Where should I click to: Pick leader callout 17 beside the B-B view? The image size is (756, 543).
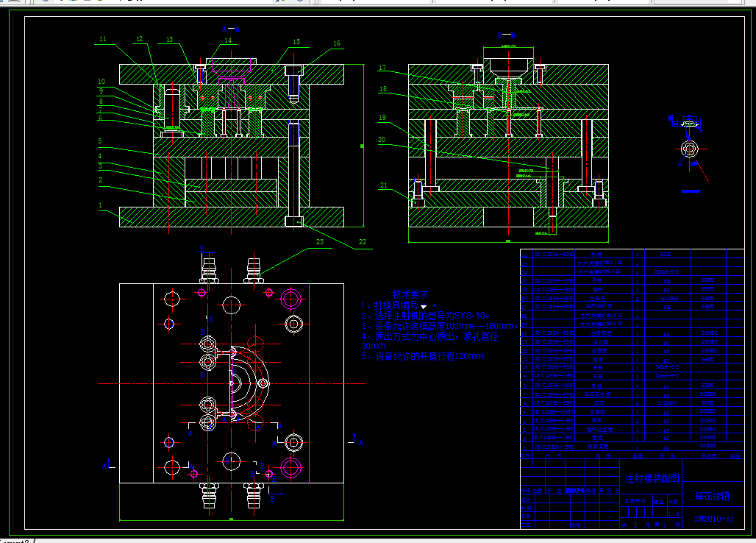click(382, 68)
